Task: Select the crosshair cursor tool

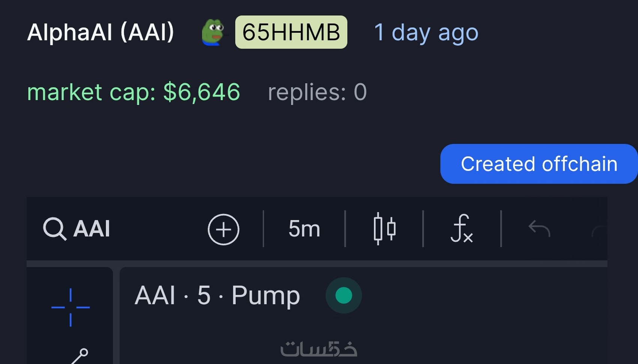Action: coord(71,307)
